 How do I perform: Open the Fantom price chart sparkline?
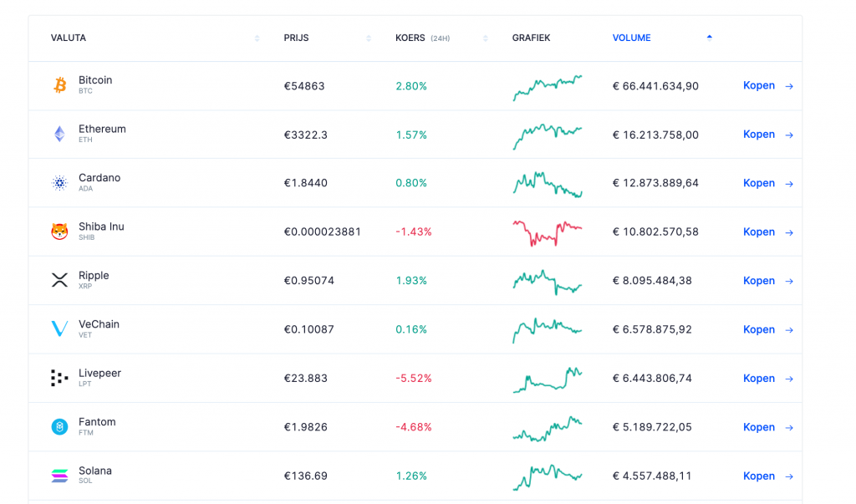click(x=548, y=429)
